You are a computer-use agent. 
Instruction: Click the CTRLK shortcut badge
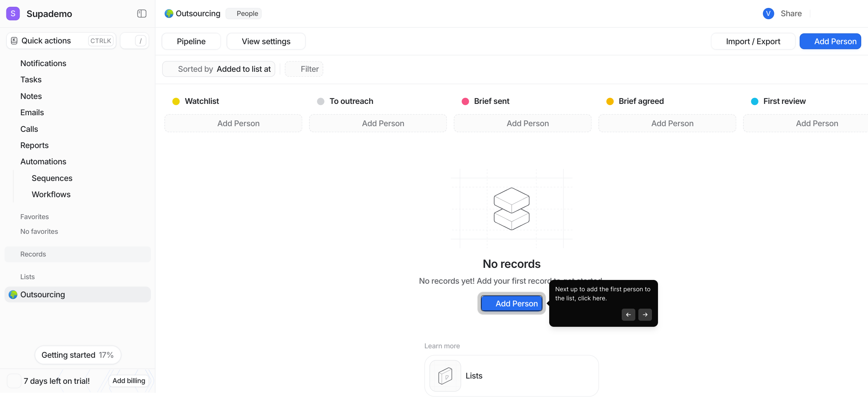(x=101, y=41)
